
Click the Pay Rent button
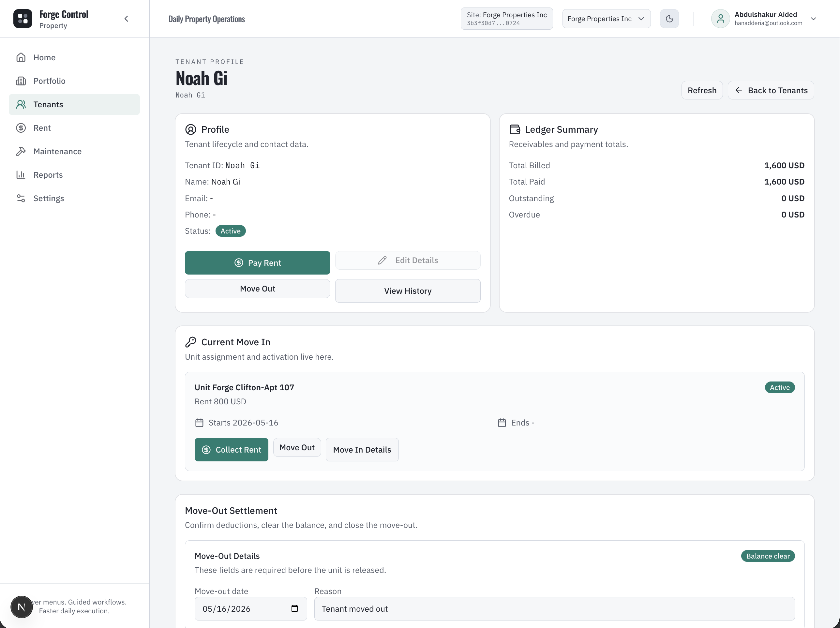click(x=258, y=263)
